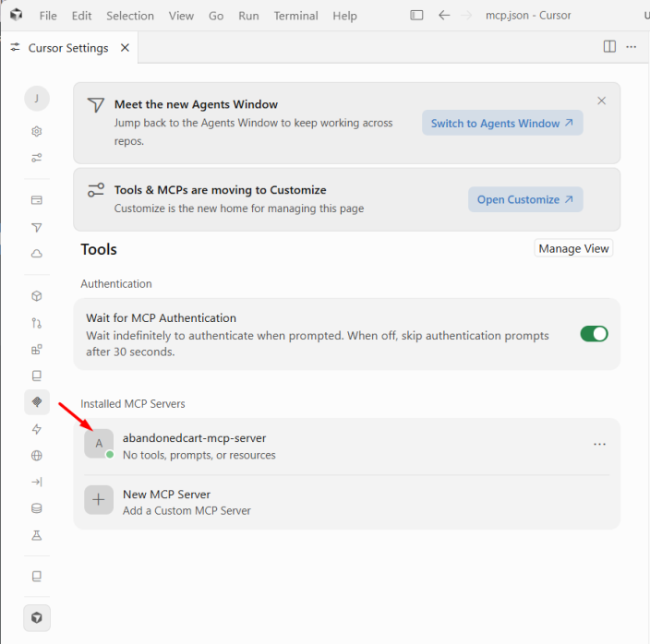650x644 pixels.
Task: Open the Agents funnel icon in sidebar
Action: click(37, 227)
